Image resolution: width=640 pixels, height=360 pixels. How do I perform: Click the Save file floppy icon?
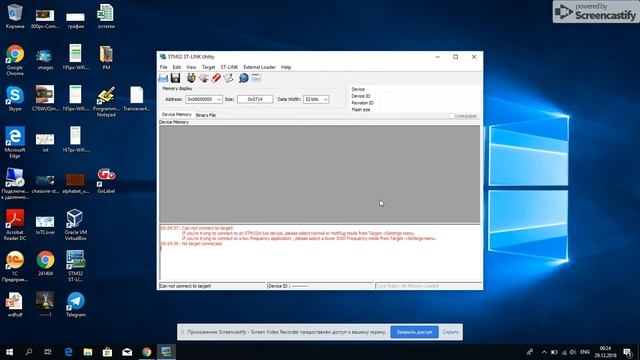coord(176,78)
